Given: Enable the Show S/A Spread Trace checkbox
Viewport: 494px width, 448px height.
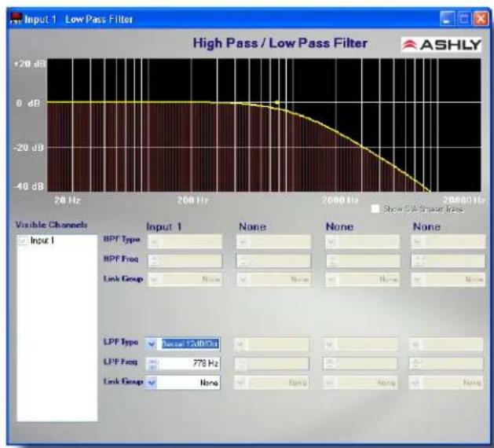Looking at the screenshot, I should [x=375, y=209].
